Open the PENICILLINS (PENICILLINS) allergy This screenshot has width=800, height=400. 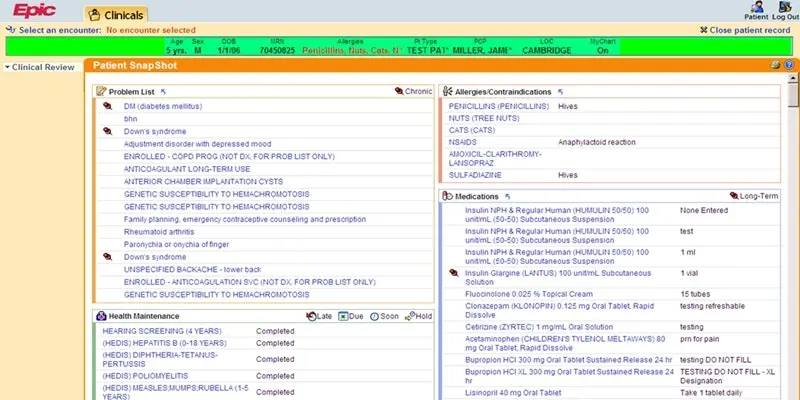coord(498,106)
